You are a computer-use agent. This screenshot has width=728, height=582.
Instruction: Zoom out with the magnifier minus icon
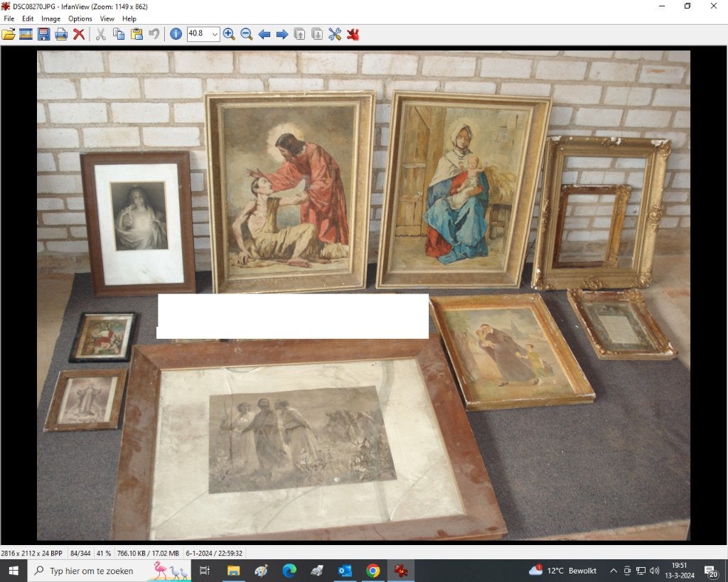point(247,34)
